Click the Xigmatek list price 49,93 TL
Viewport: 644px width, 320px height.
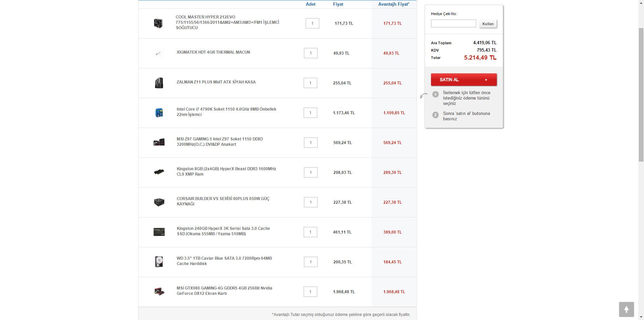click(x=341, y=53)
